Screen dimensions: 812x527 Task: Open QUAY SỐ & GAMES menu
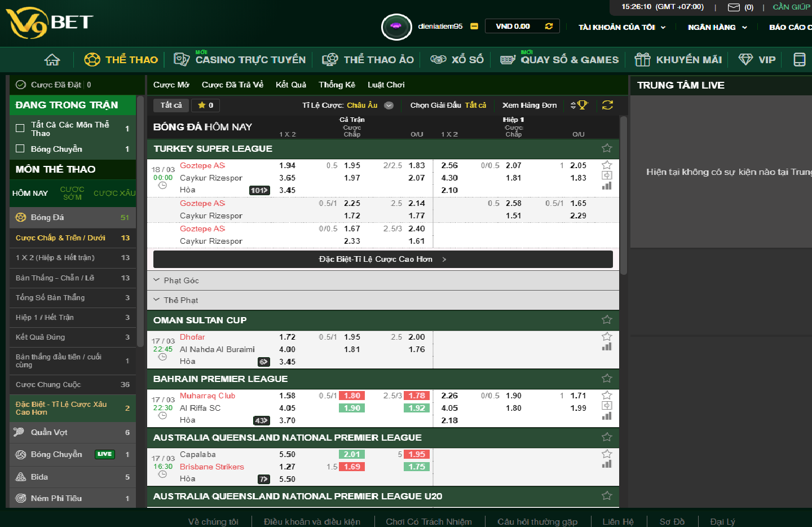559,59
